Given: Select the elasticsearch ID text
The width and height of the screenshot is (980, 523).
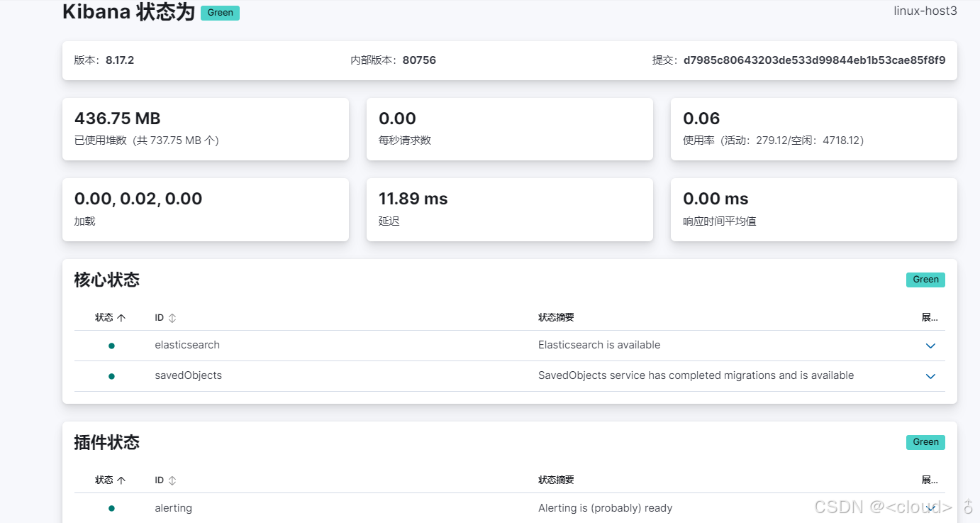Looking at the screenshot, I should click(187, 345).
